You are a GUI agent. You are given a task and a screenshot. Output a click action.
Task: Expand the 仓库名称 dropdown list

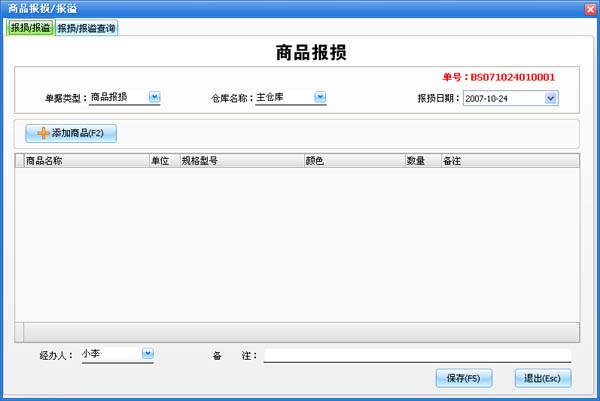[x=320, y=97]
